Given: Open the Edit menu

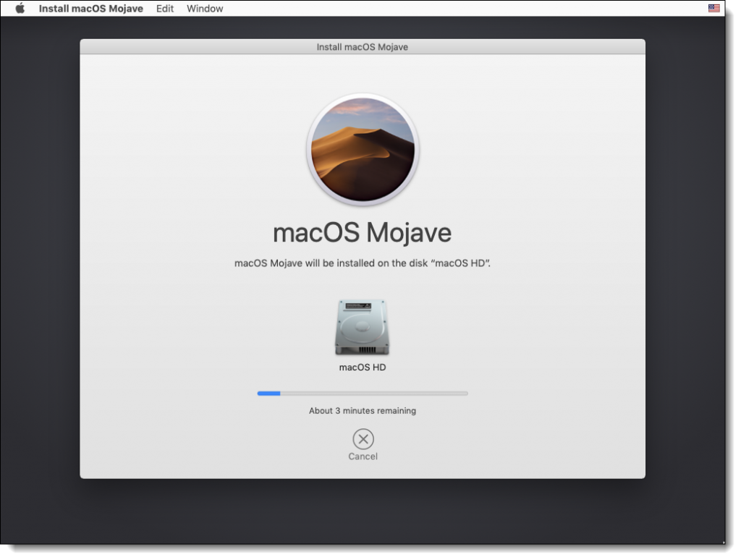Looking at the screenshot, I should tap(165, 9).
